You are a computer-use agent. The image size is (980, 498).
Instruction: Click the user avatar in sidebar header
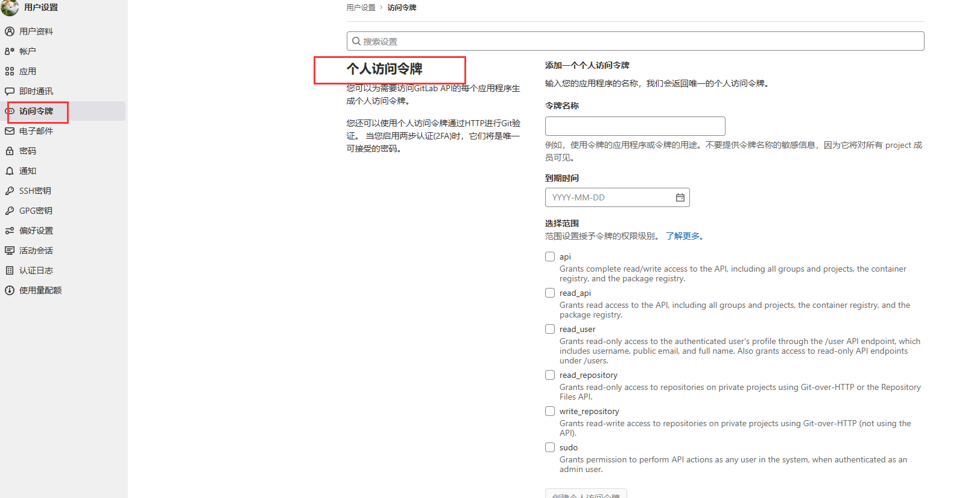(10, 7)
